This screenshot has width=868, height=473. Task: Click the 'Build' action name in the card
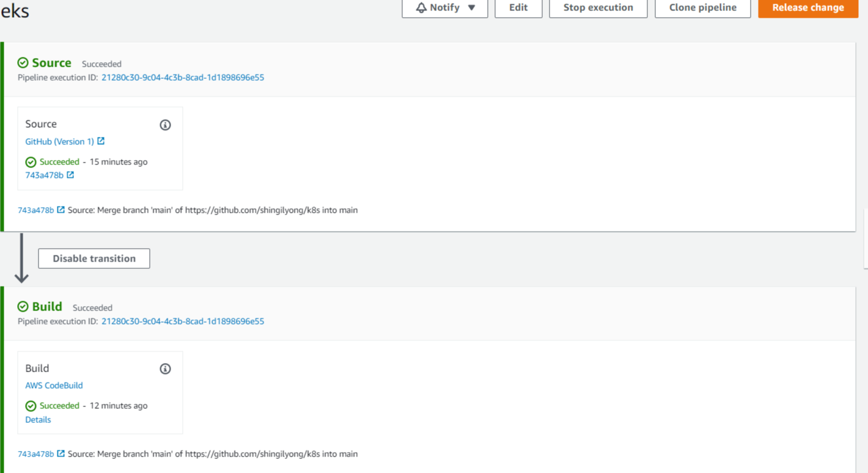[x=37, y=369]
